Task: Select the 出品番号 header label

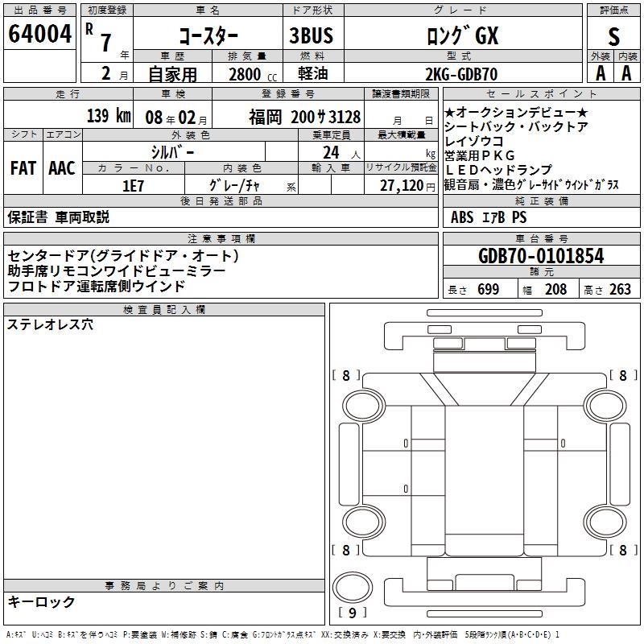Action: [x=39, y=10]
